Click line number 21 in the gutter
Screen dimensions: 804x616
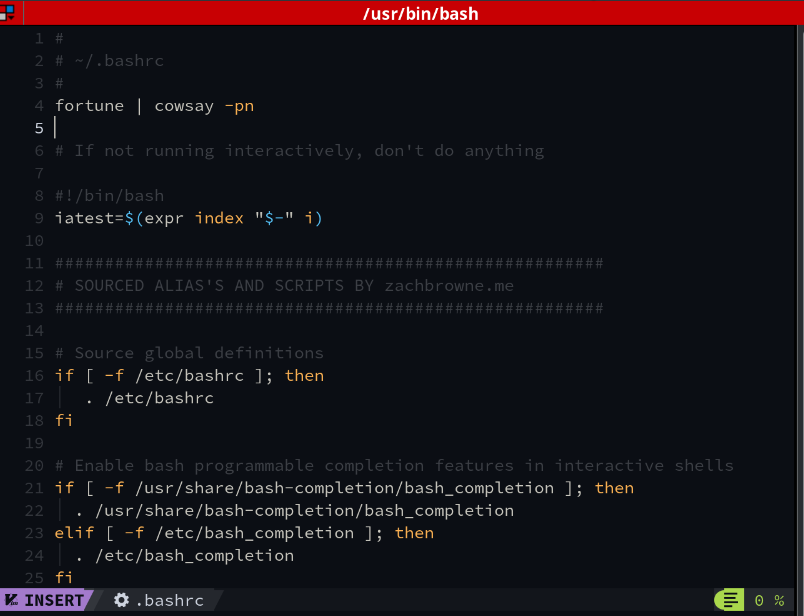pyautogui.click(x=34, y=488)
